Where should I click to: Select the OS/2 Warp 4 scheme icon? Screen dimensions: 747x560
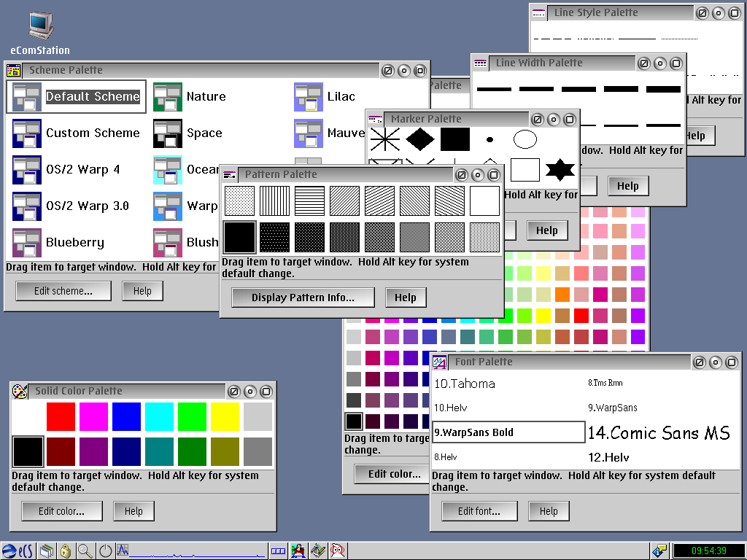click(27, 170)
